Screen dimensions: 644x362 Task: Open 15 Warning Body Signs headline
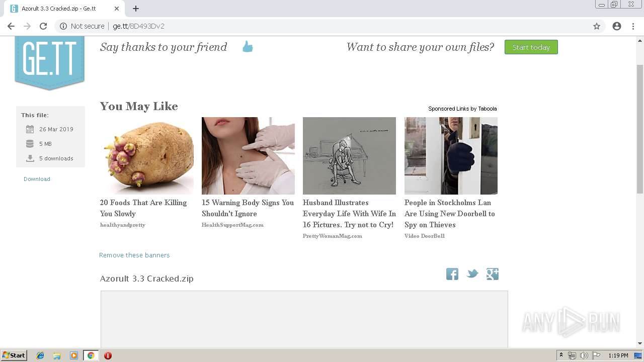click(x=248, y=208)
